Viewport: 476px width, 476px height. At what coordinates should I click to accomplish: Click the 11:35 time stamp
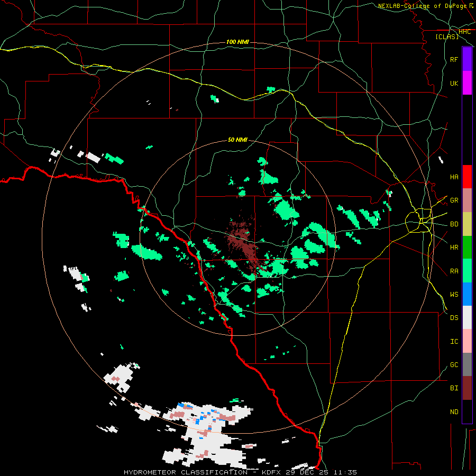click(x=345, y=472)
